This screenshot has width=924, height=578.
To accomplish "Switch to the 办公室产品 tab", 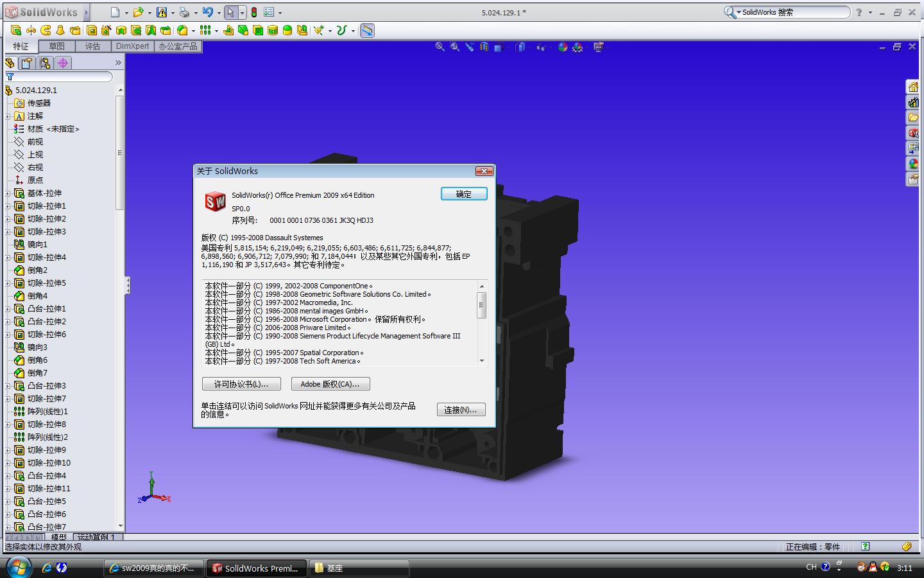I will [178, 46].
